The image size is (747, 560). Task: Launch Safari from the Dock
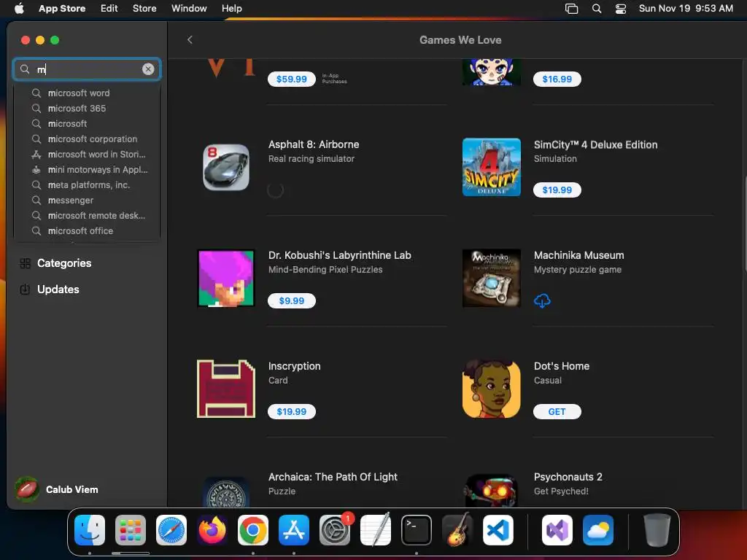171,530
